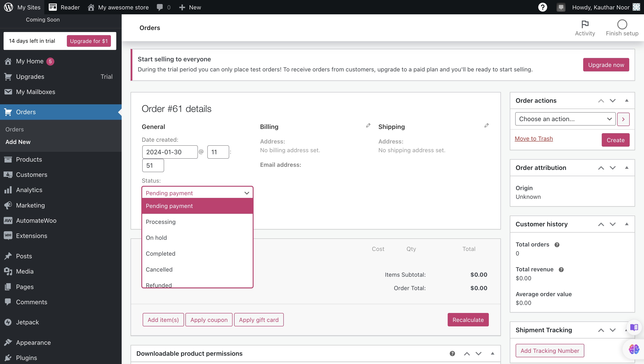Open Products in the sidebar menu
This screenshot has height=364, width=644.
29,159
